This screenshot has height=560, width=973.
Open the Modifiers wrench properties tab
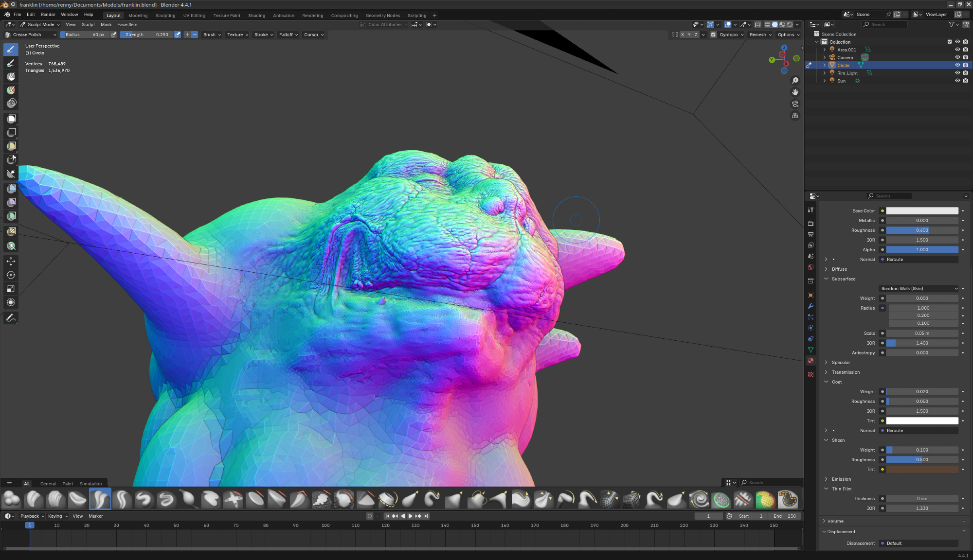pyautogui.click(x=811, y=306)
